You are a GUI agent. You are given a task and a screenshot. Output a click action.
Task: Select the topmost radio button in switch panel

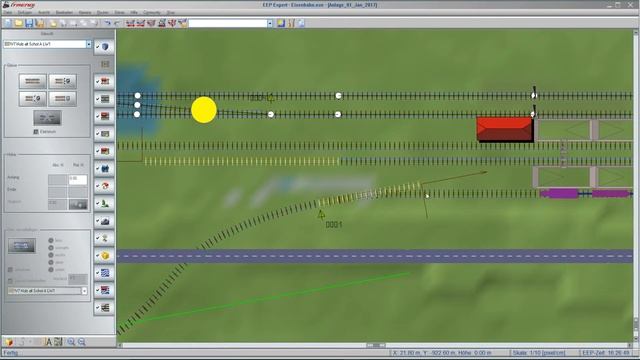(x=51, y=240)
